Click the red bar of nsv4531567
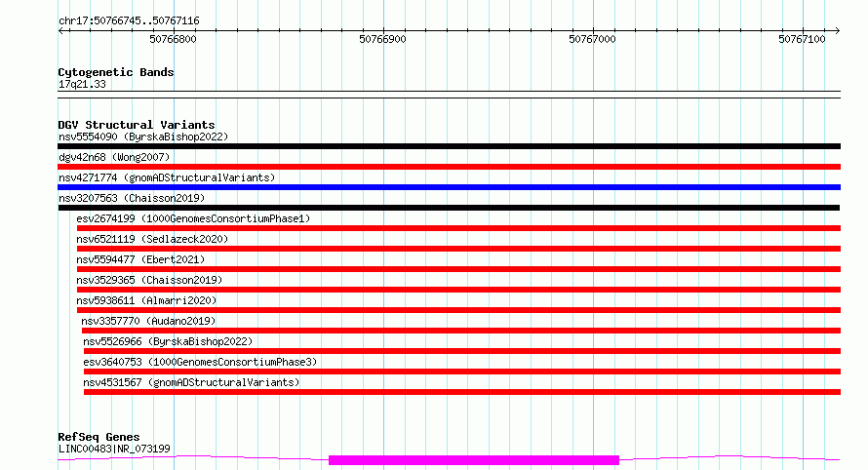This screenshot has width=868, height=470. click(x=461, y=392)
